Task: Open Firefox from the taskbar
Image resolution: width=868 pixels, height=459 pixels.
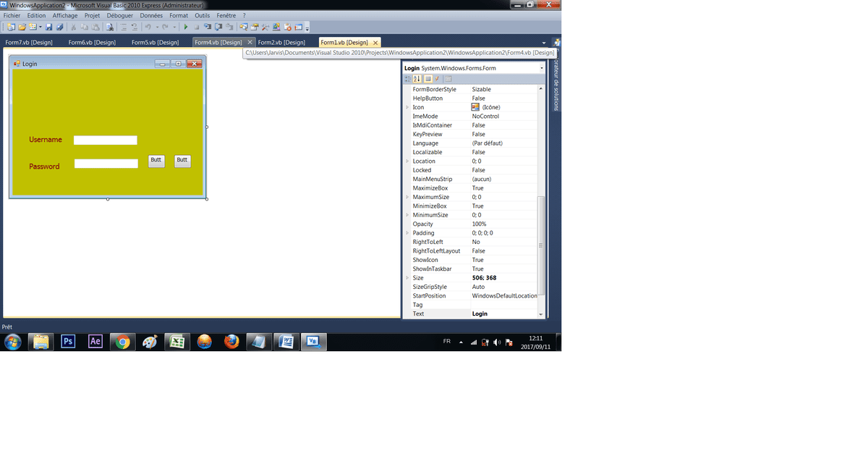Action: 231,342
